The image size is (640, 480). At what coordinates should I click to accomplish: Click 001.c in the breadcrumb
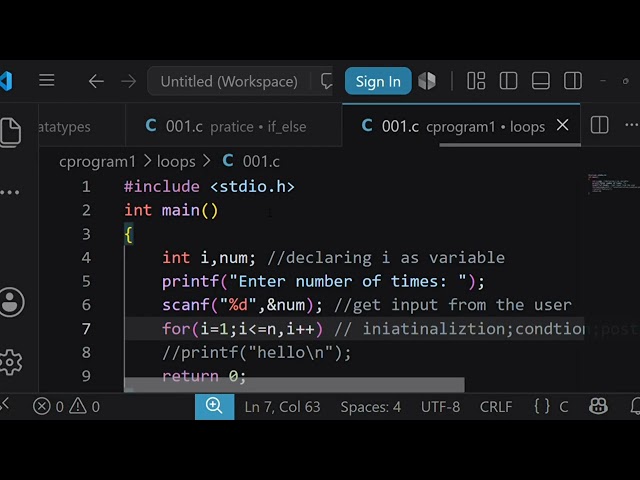[x=261, y=162]
